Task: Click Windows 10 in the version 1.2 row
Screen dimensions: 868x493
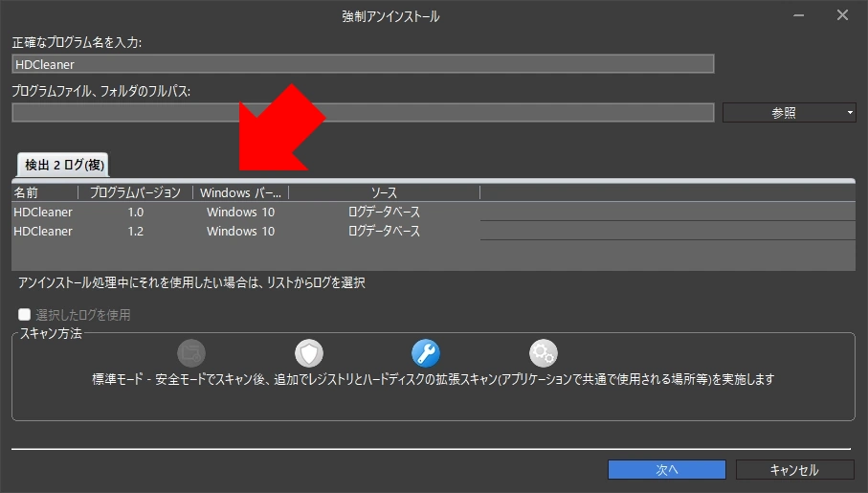Action: (x=241, y=232)
